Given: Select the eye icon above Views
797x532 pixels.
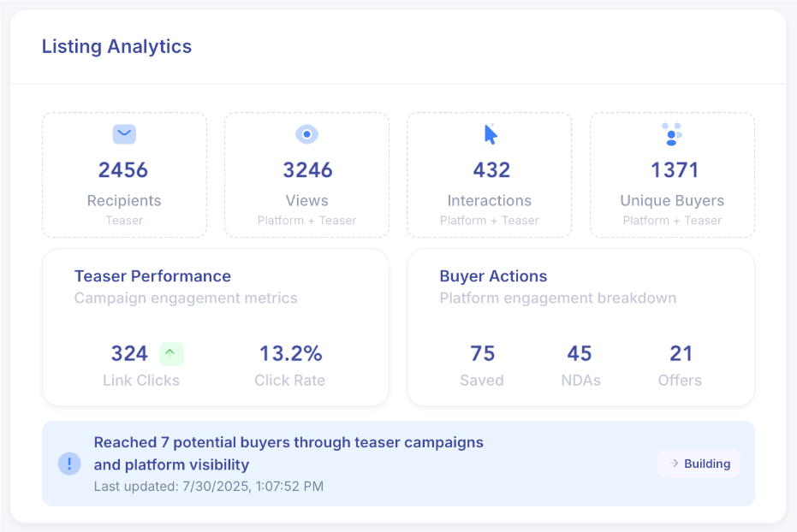Looking at the screenshot, I should [x=306, y=134].
